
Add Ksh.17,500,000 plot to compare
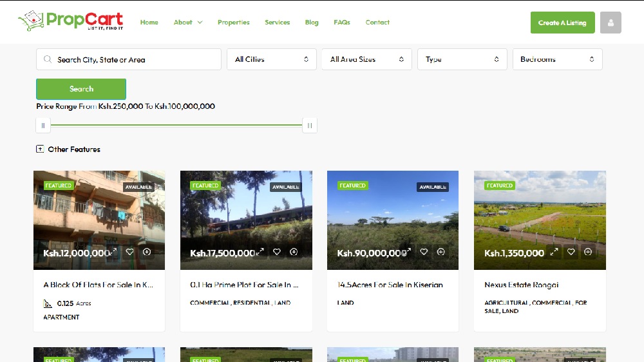pyautogui.click(x=294, y=252)
